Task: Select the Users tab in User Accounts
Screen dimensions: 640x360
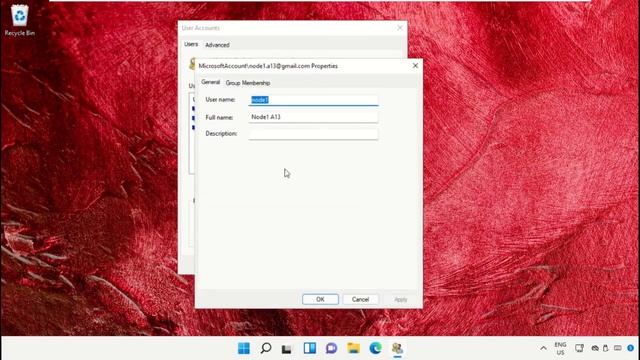Action: tap(191, 44)
